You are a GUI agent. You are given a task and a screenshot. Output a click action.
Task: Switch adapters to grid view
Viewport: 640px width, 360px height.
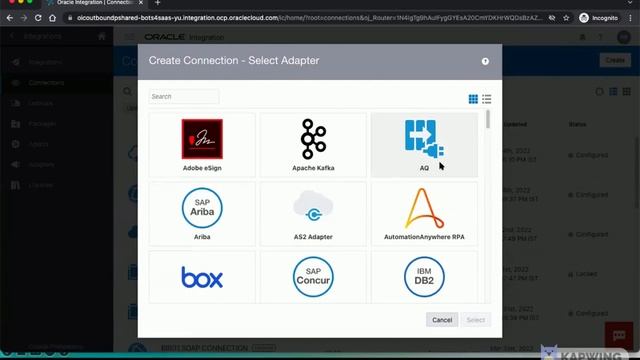point(473,99)
